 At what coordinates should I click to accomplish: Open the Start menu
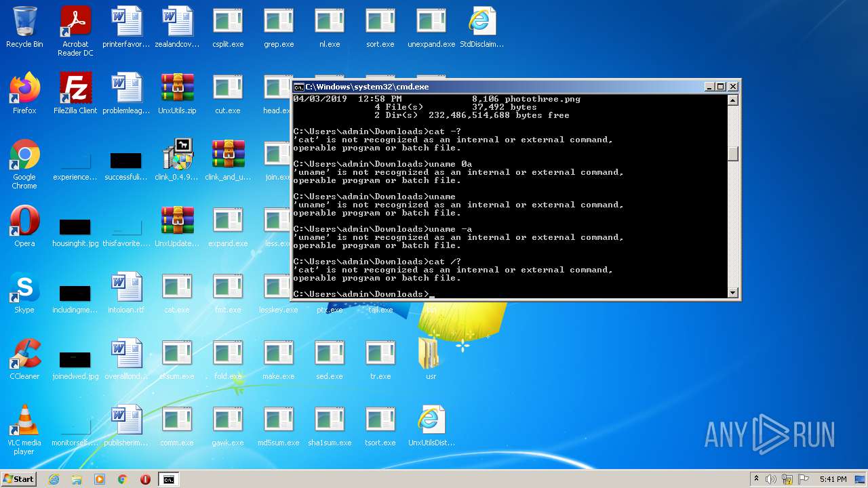tap(18, 479)
